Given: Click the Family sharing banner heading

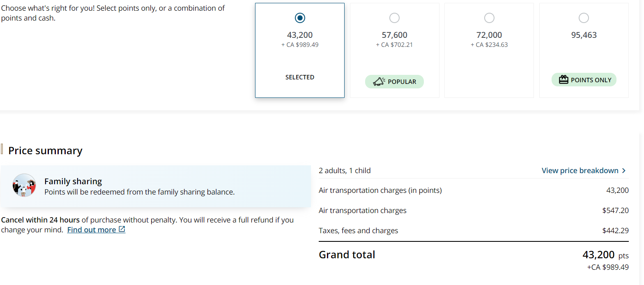Looking at the screenshot, I should coord(73,181).
